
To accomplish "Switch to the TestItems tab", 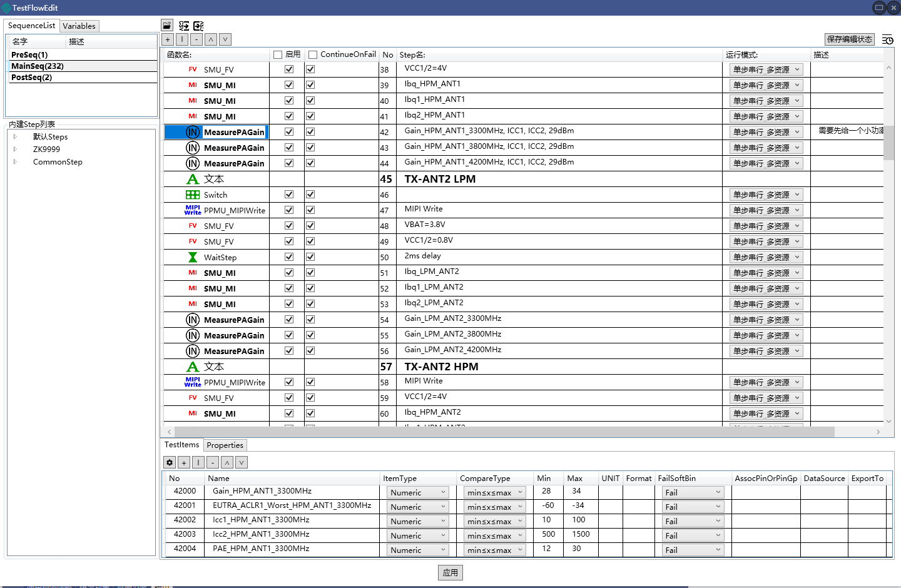I will (181, 445).
